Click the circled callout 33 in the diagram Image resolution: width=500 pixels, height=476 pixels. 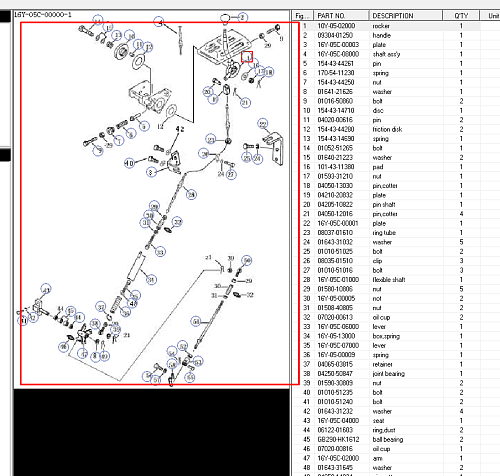tap(160, 252)
